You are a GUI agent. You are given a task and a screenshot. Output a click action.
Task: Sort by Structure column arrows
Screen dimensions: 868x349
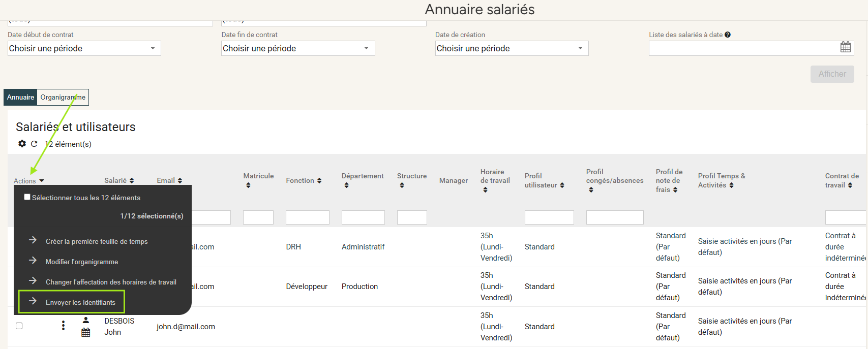pos(402,185)
